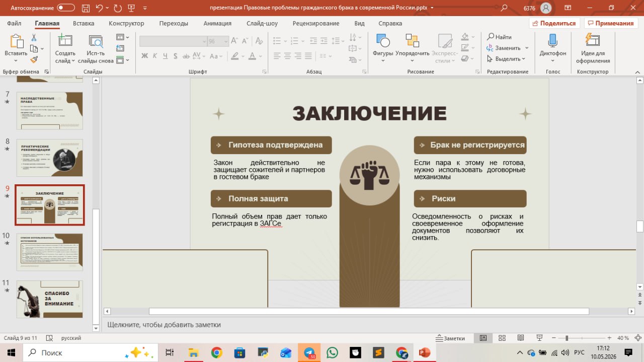Expand the Вставить paste options arrow
644x362 pixels.
coord(16,61)
